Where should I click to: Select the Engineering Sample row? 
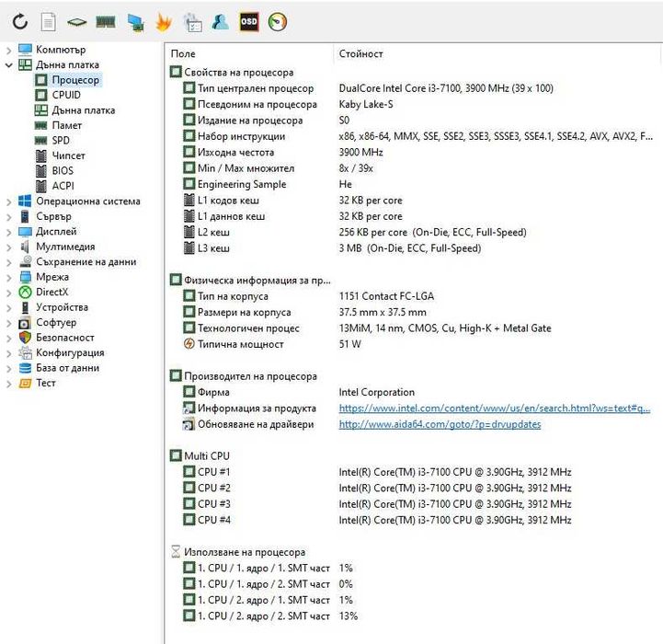tap(268, 184)
